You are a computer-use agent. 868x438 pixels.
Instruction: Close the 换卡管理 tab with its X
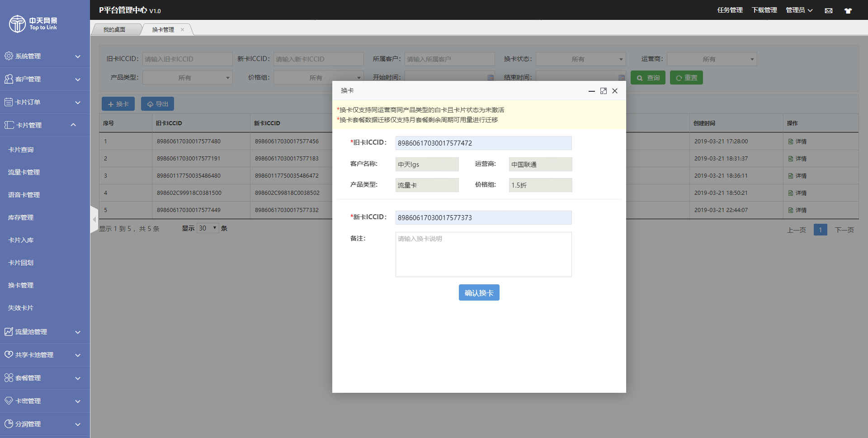point(183,30)
